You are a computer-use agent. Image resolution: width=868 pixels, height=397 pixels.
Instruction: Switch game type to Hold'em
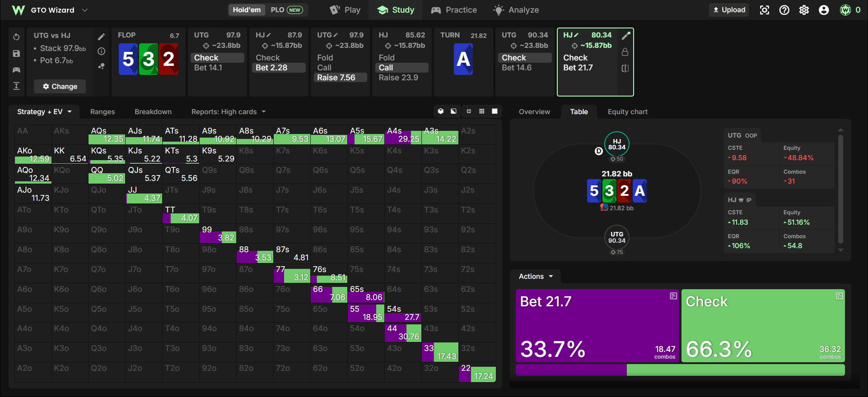(247, 10)
